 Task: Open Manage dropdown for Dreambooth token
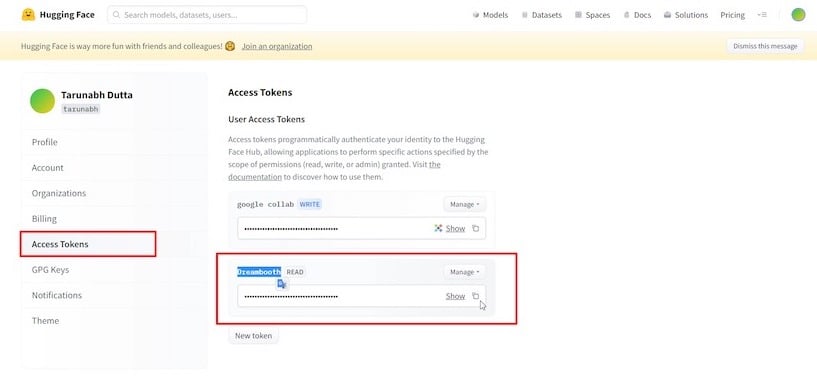pyautogui.click(x=464, y=272)
